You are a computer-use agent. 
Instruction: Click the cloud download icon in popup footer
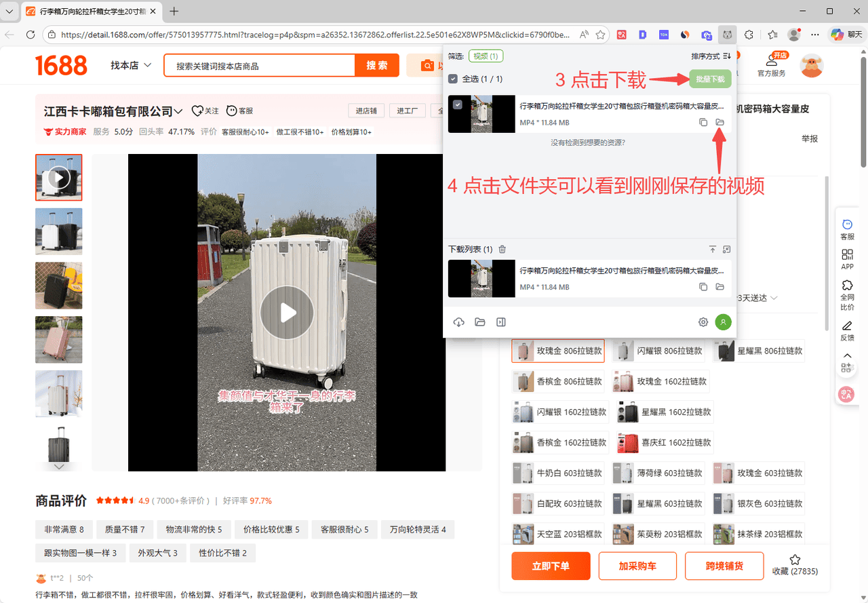(x=459, y=322)
